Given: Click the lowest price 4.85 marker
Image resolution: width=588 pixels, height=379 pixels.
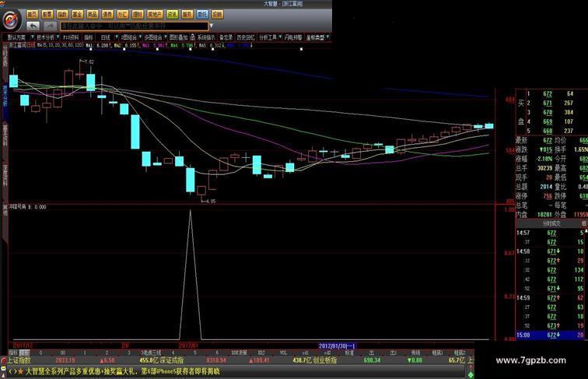Looking at the screenshot, I should tap(210, 201).
